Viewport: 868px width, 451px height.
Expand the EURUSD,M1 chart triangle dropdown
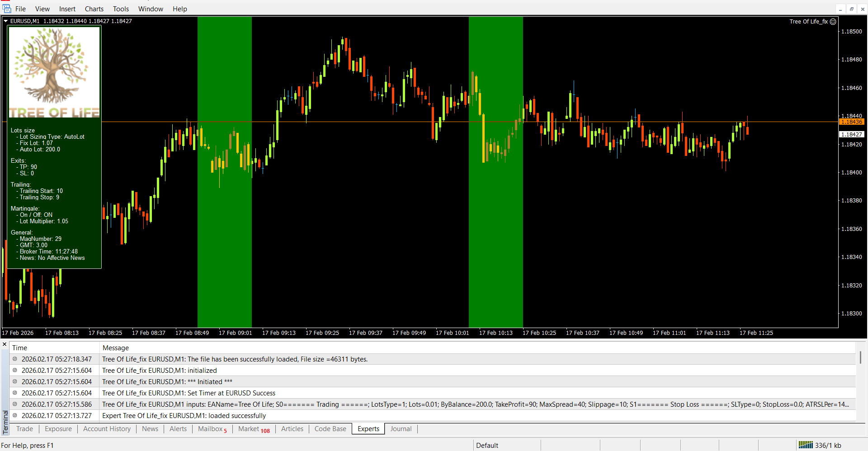click(x=6, y=21)
